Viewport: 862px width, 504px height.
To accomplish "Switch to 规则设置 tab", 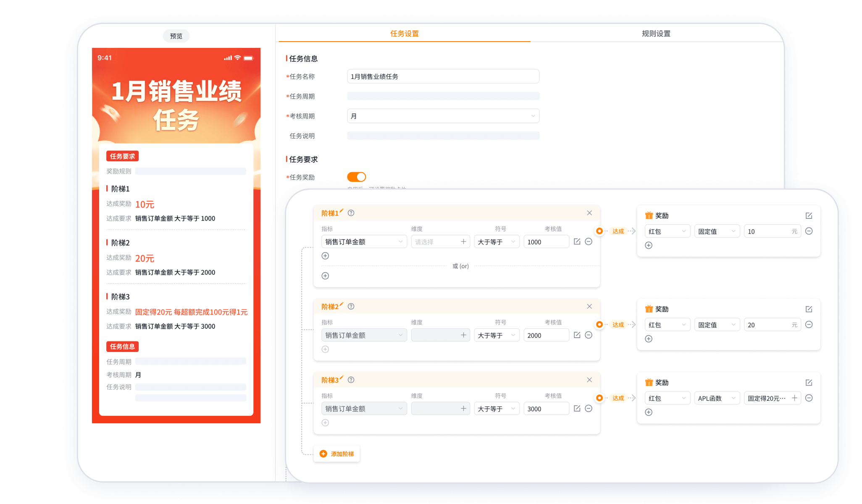I will pos(656,34).
